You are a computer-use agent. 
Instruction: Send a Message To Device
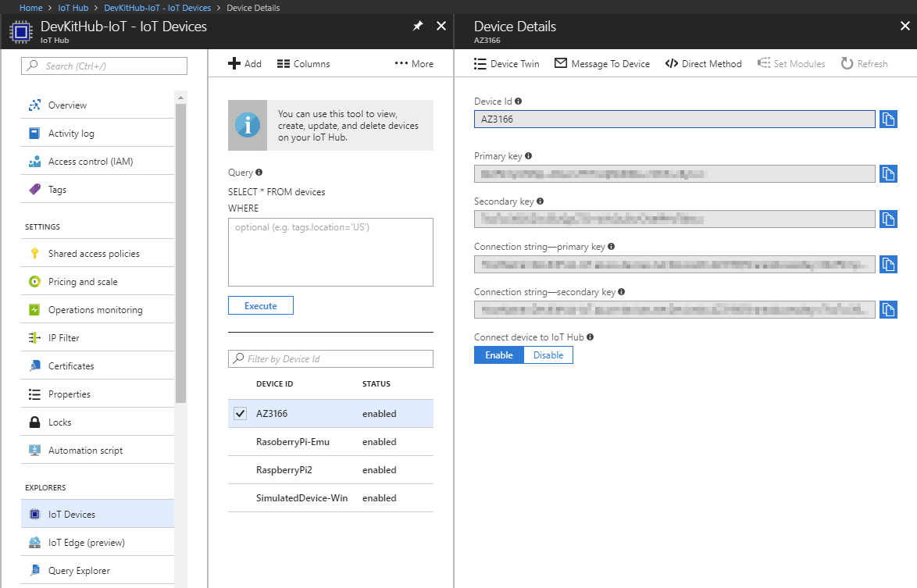pyautogui.click(x=601, y=63)
